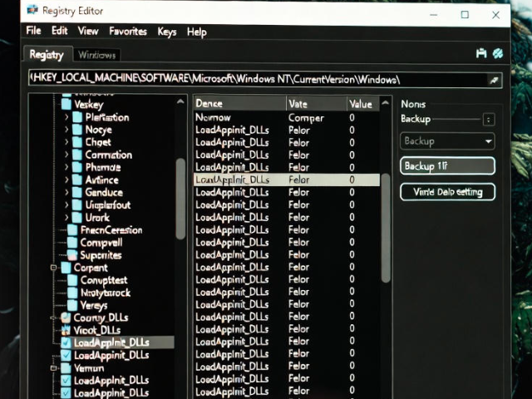The height and width of the screenshot is (399, 532).
Task: Click the Delp setting button
Action: (447, 191)
